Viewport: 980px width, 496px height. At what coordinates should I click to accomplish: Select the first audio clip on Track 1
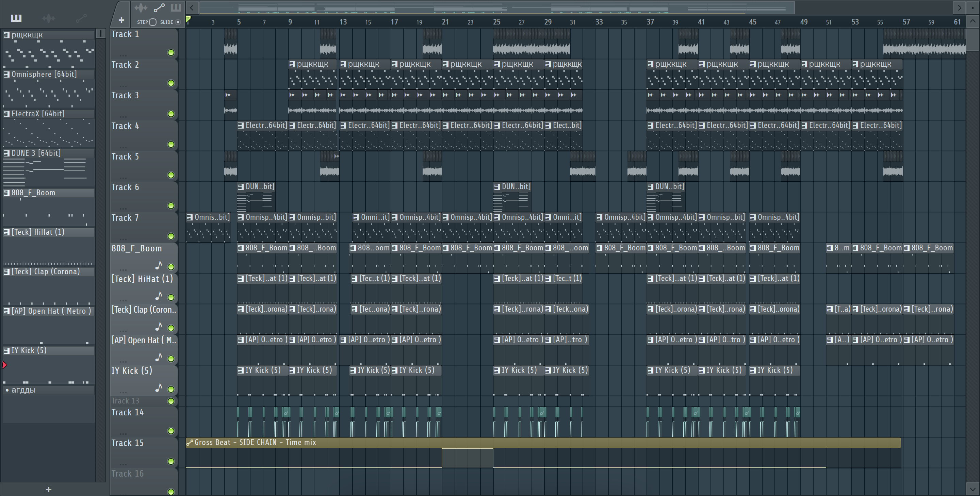click(231, 43)
